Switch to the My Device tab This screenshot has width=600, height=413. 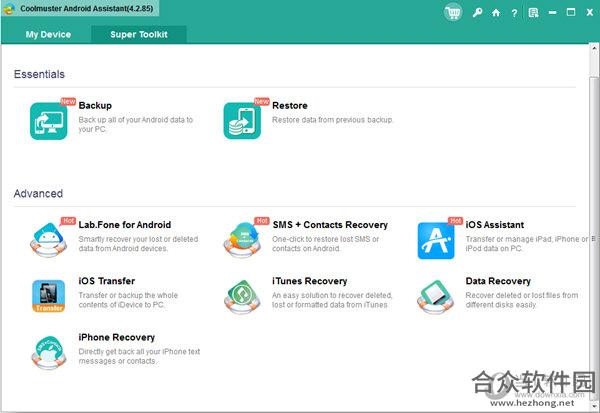(48, 34)
